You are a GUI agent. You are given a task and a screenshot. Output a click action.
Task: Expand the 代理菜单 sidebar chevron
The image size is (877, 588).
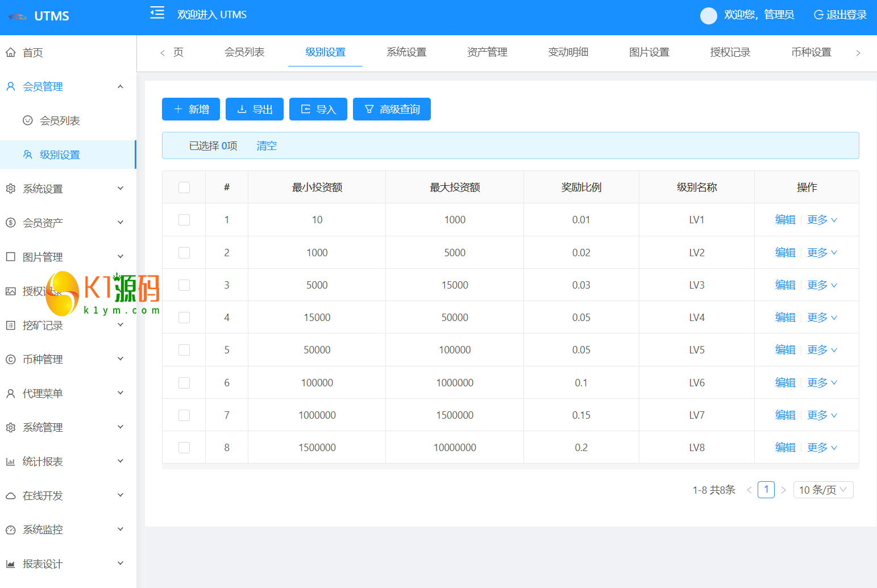[120, 393]
